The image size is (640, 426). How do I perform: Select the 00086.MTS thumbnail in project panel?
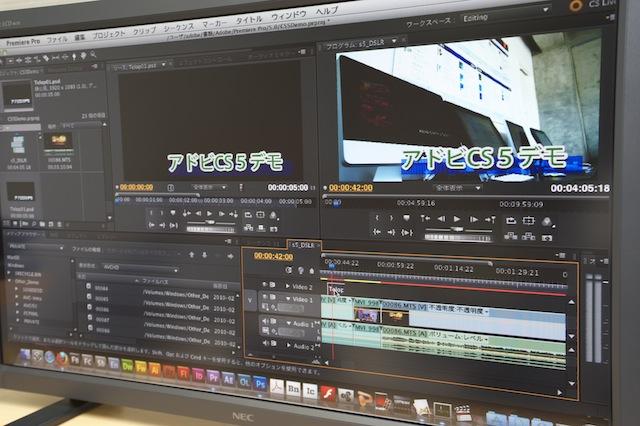click(x=59, y=143)
